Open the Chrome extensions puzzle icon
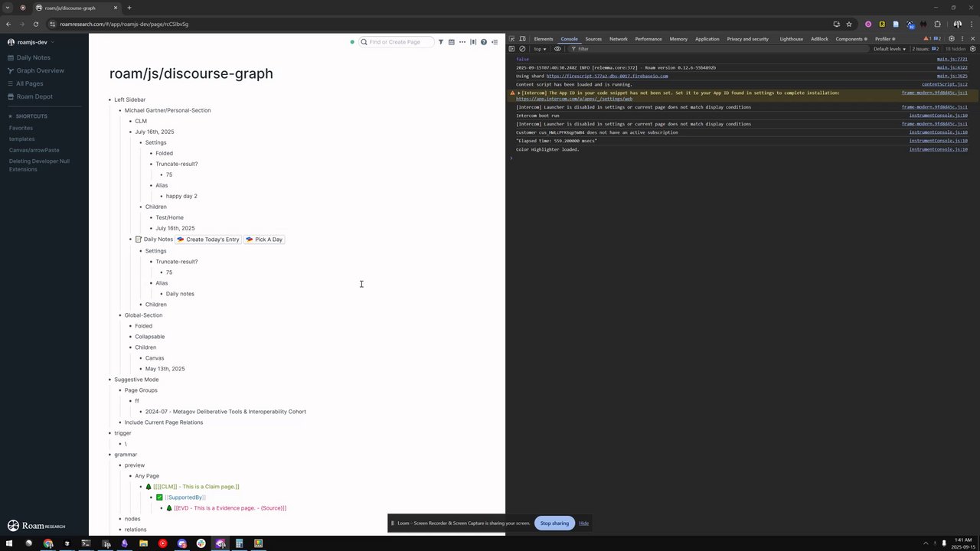This screenshot has height=551, width=980. (x=937, y=24)
